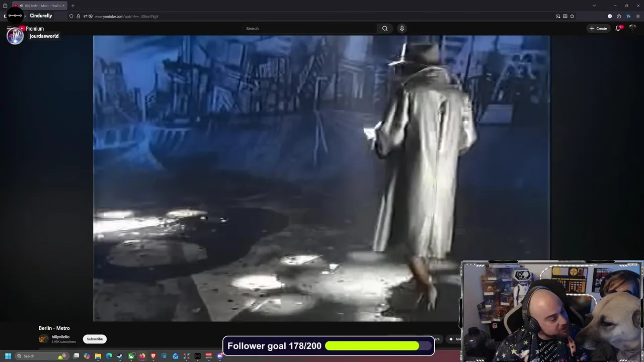Open File Explorer from the taskbar

pyautogui.click(x=98, y=356)
